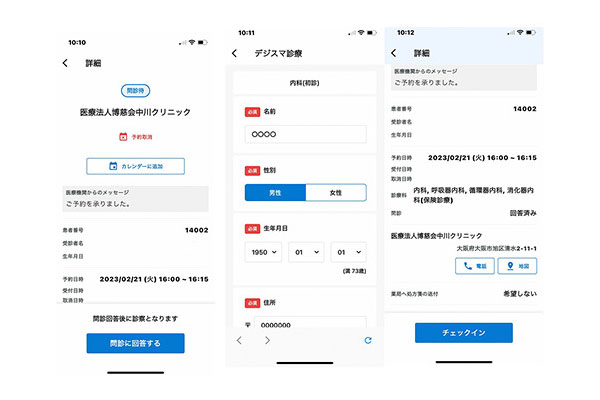
Task: Open the 地図 map pin button
Action: [x=519, y=266]
